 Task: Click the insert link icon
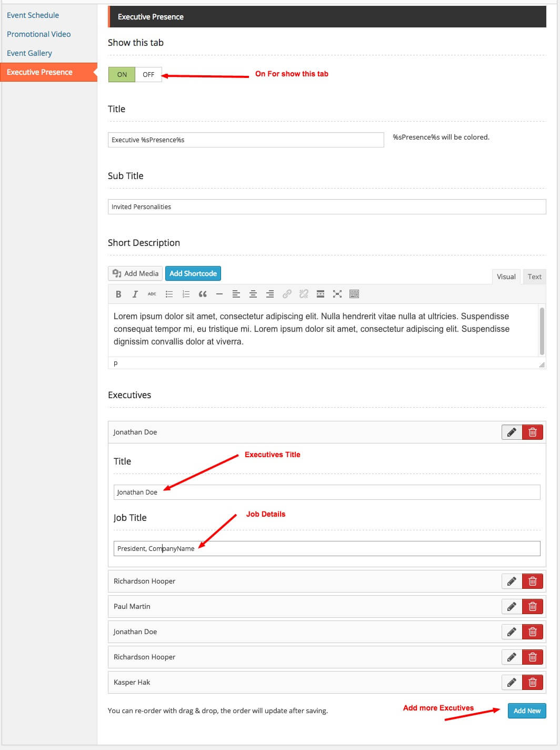click(287, 294)
